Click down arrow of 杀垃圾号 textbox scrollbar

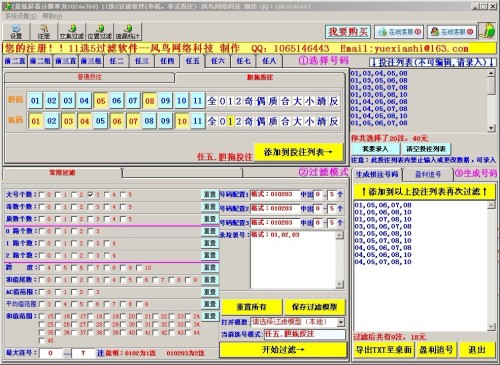[340, 284]
